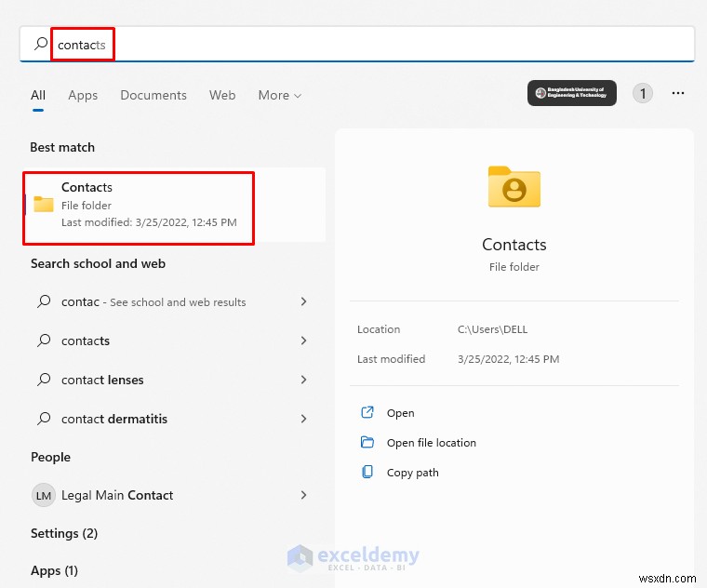Click the search icon next to the 'contacts' suggestion

pyautogui.click(x=44, y=341)
